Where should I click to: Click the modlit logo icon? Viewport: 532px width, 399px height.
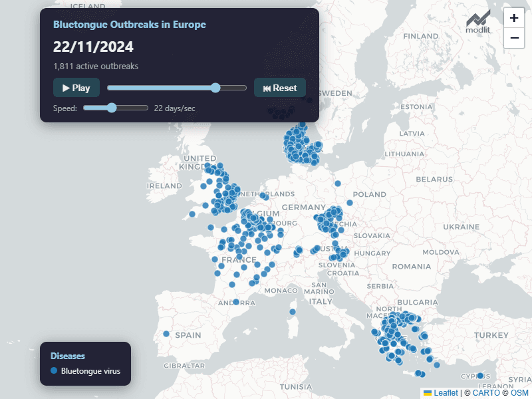(x=477, y=22)
